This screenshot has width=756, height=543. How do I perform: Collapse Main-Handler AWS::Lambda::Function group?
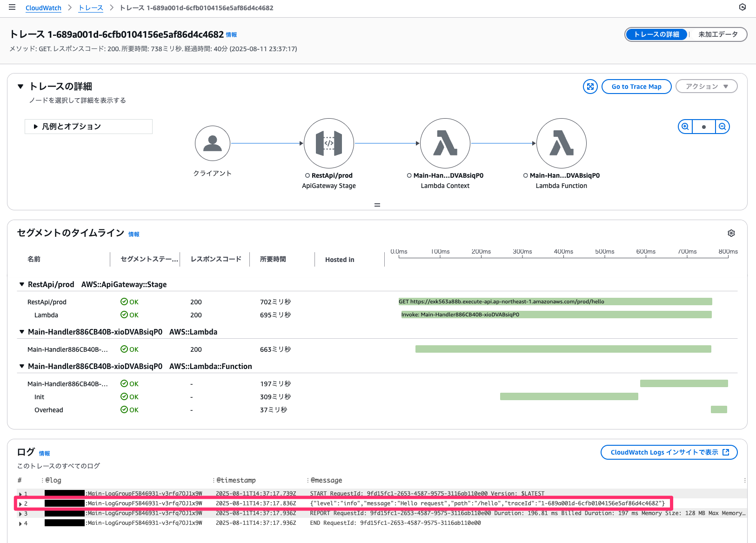tap(21, 366)
